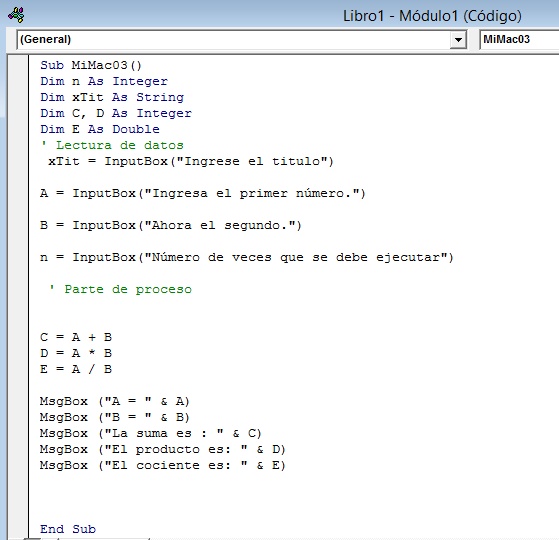Place cursor on Sub MiMac03() line
Screen dimensions: 559x540
[x=91, y=65]
